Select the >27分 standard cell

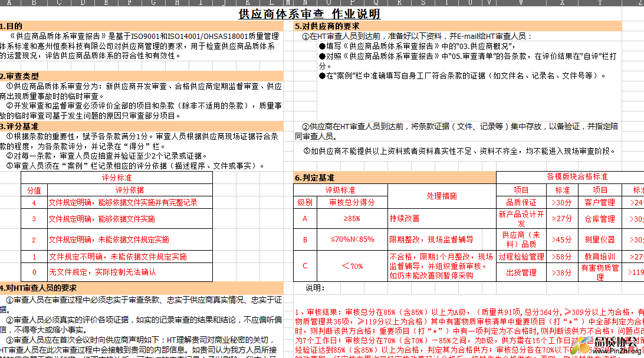pos(562,219)
